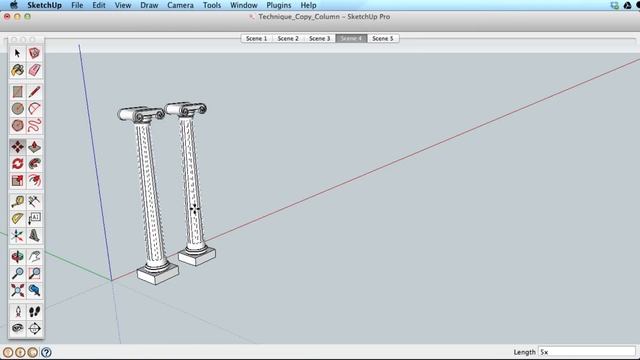This screenshot has height=360, width=640.
Task: Open the Window menu
Action: coord(244,5)
